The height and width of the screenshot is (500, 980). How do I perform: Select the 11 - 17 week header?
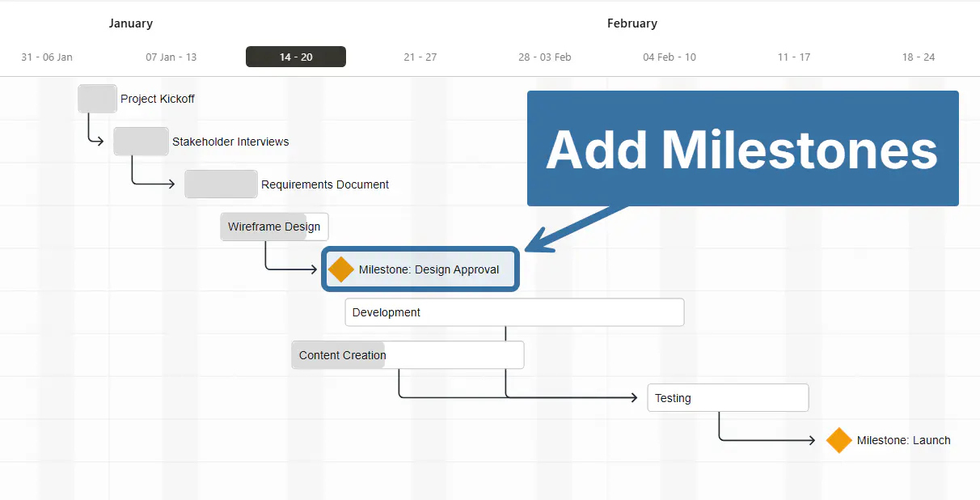click(793, 57)
